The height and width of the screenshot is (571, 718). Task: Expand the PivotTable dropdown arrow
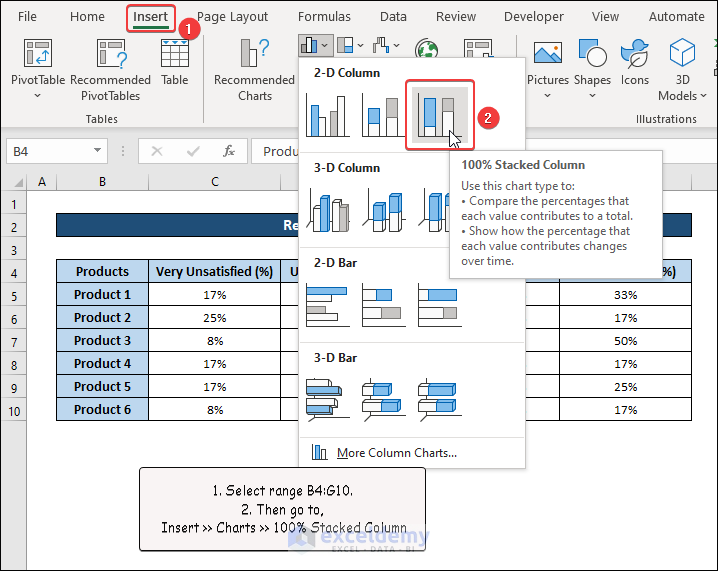pyautogui.click(x=38, y=96)
